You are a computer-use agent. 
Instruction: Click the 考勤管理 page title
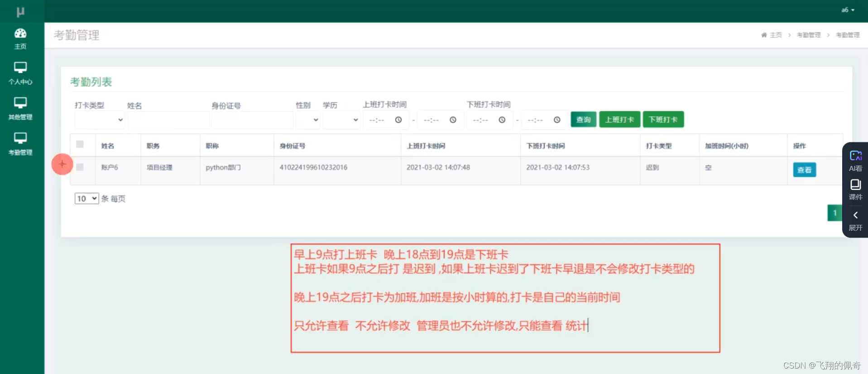pyautogui.click(x=77, y=35)
